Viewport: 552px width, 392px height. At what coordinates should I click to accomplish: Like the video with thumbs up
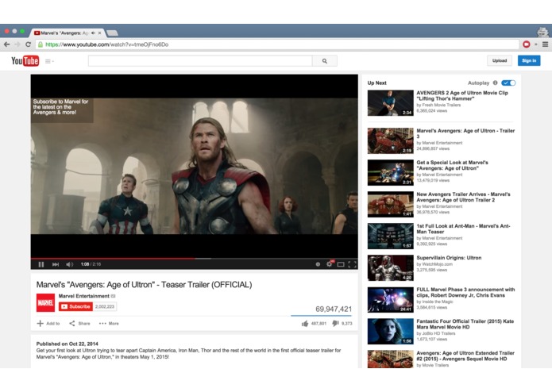(x=305, y=324)
